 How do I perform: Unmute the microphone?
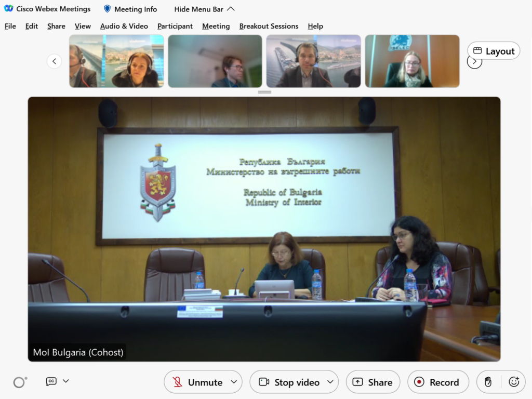[197, 382]
